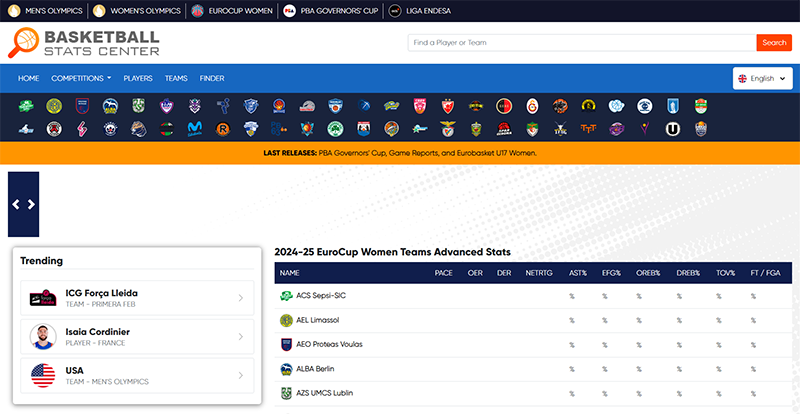Click the PB63 team logo
Screen dimensions: 800x414
[x=279, y=129]
